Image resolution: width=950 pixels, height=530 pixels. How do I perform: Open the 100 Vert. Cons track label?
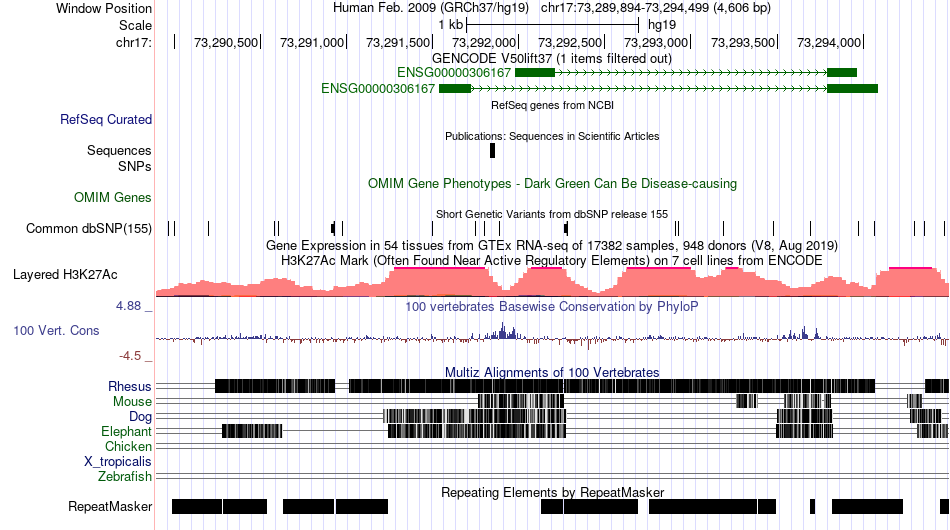tap(56, 330)
